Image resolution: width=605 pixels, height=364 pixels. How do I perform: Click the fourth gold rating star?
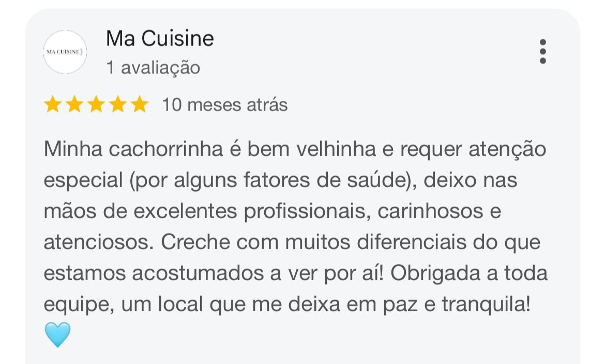(x=118, y=105)
